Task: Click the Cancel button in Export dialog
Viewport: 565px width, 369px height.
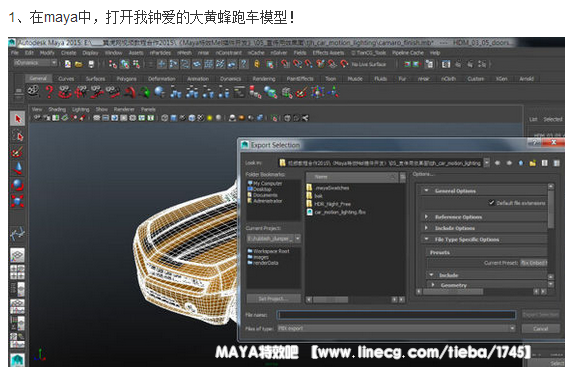Action: click(540, 329)
